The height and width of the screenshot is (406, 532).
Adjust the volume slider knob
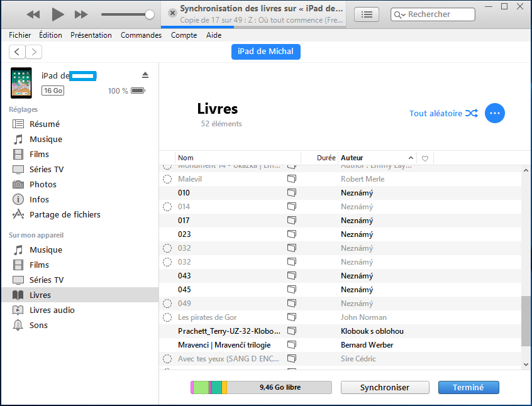tap(149, 14)
